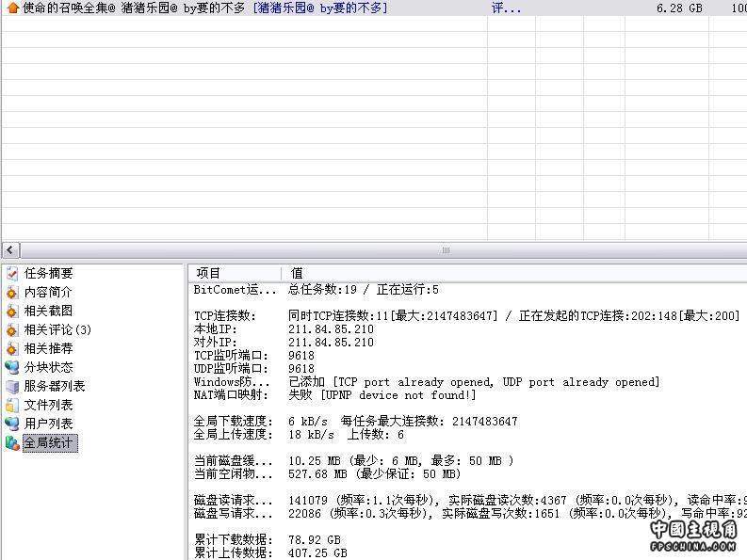This screenshot has width=747, height=560.
Task: Click the 6.28 GB size cell
Action: pos(679,8)
